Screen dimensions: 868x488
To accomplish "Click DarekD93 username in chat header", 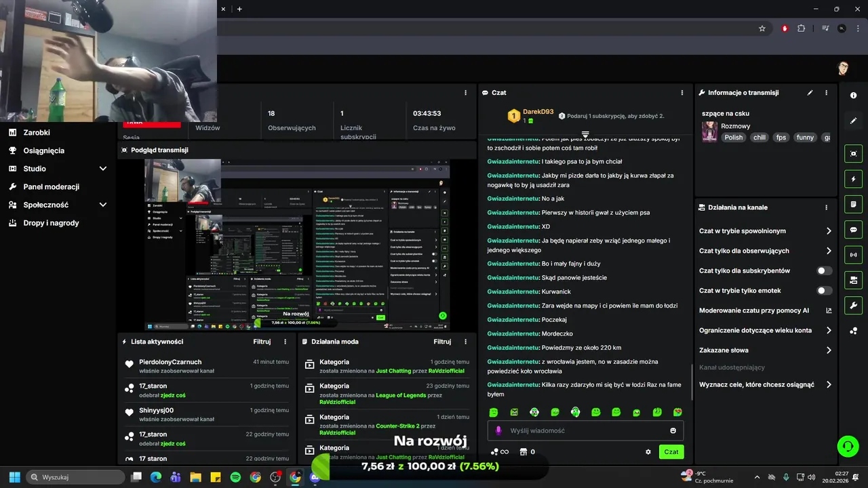I will 538,112.
